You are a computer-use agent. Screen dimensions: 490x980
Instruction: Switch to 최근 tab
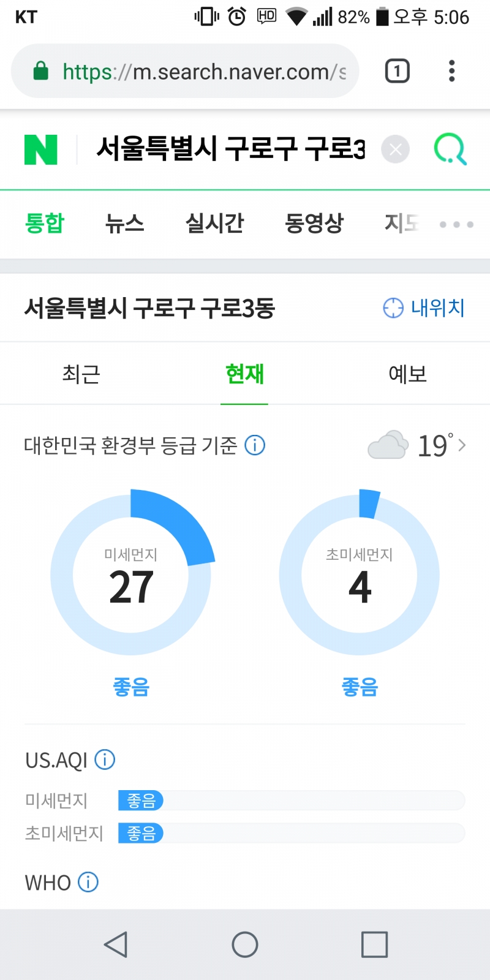coord(81,374)
